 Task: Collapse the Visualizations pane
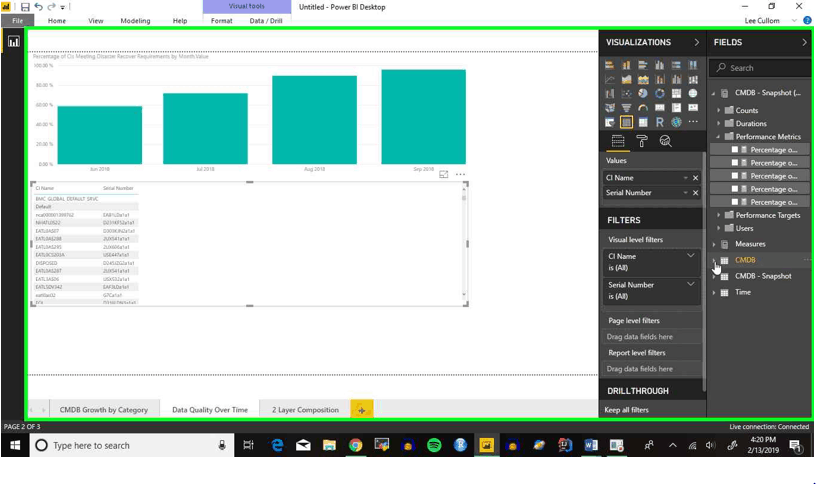(x=696, y=42)
